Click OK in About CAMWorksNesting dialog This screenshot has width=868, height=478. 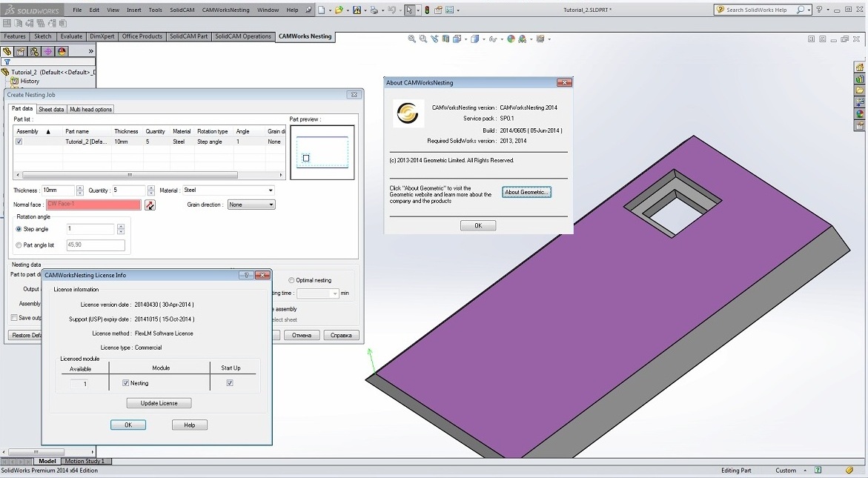coord(478,226)
